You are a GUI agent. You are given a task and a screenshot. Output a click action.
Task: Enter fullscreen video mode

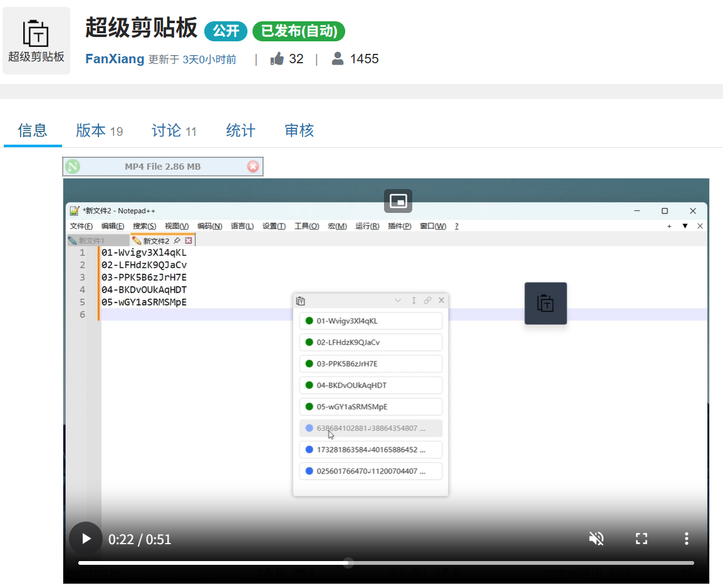pyautogui.click(x=642, y=539)
